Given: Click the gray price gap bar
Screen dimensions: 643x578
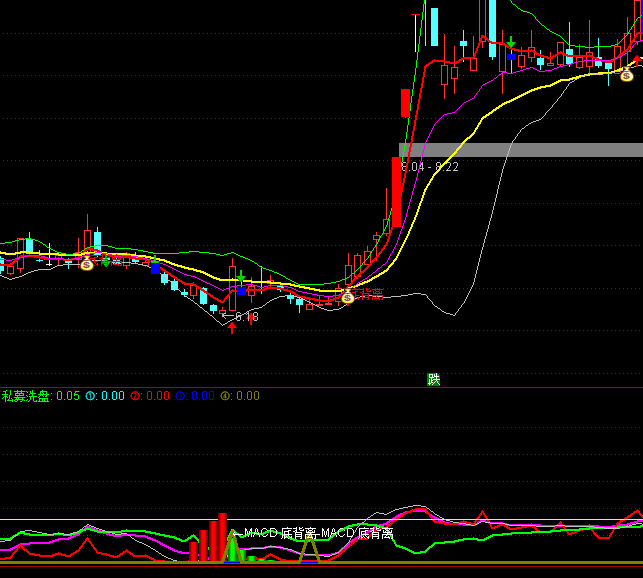Looking at the screenshot, I should click(520, 150).
